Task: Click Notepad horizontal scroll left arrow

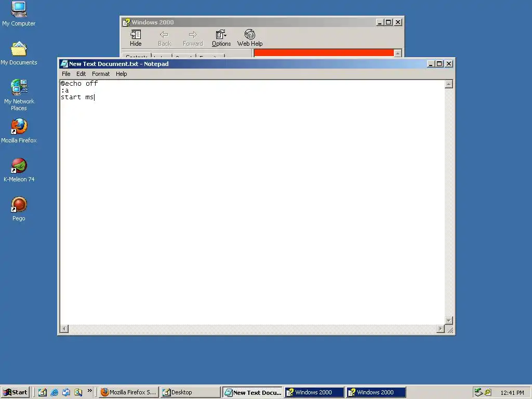Action: tap(64, 329)
